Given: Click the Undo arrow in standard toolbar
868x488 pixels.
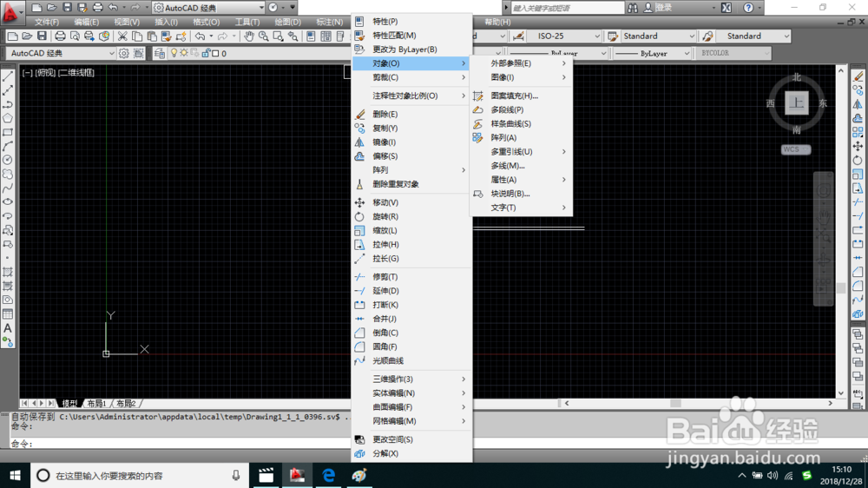Looking at the screenshot, I should click(200, 36).
